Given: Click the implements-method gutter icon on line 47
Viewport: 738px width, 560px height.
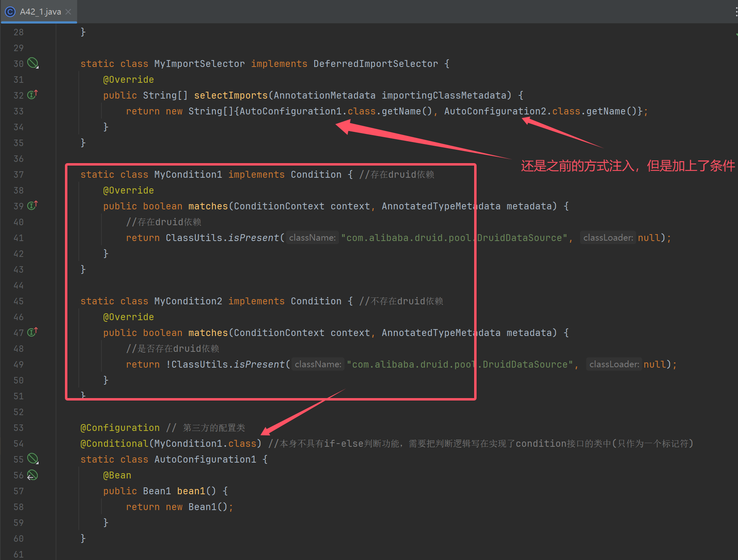Looking at the screenshot, I should tap(32, 332).
